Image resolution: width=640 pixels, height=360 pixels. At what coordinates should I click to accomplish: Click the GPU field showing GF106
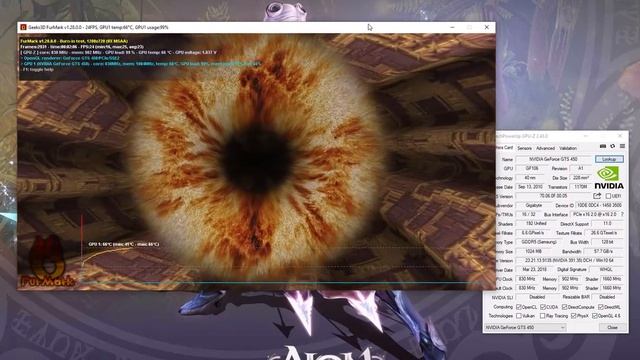(x=531, y=169)
